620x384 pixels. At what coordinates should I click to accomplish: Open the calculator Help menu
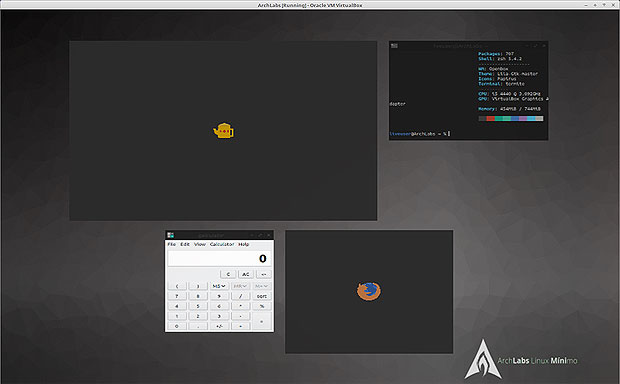tap(244, 244)
